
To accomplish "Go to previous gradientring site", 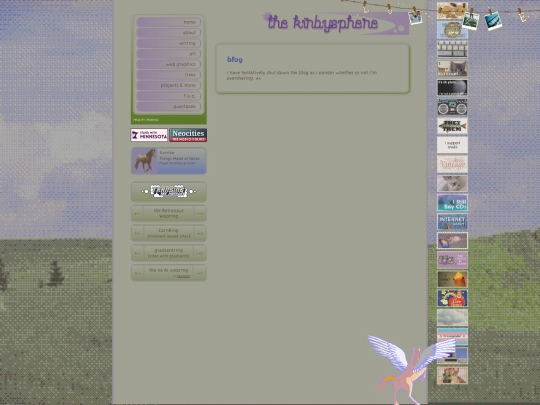I will (x=137, y=253).
